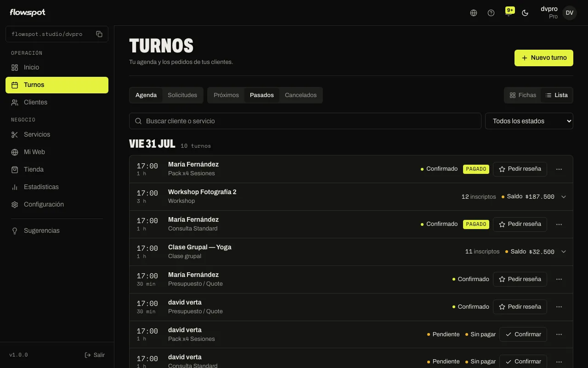Copy the flowspot.studio/dvpro link
This screenshot has height=368, width=588.
pyautogui.click(x=99, y=34)
